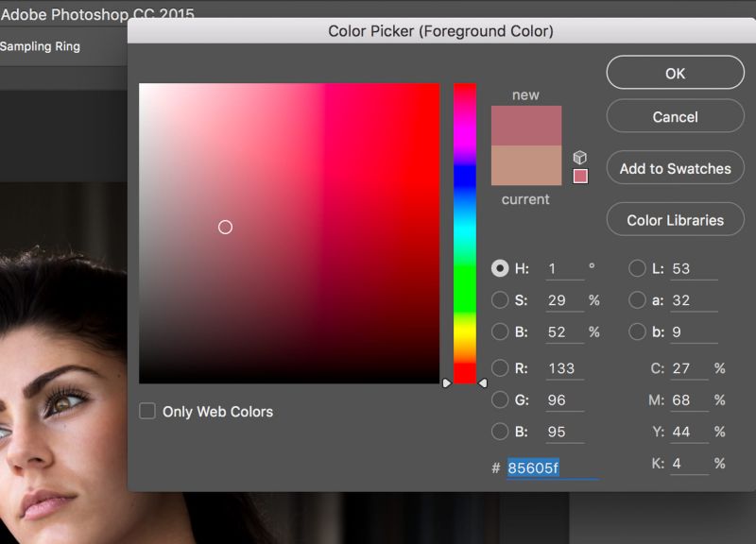Confirm the color with OK

675,73
